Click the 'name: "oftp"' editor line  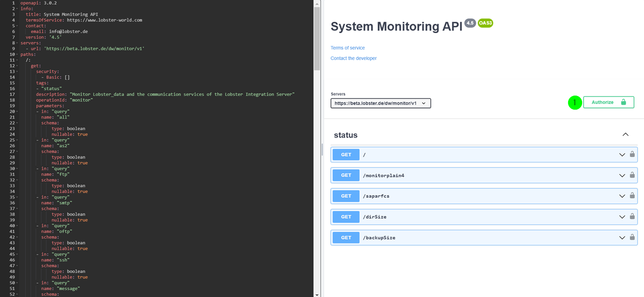(x=57, y=232)
